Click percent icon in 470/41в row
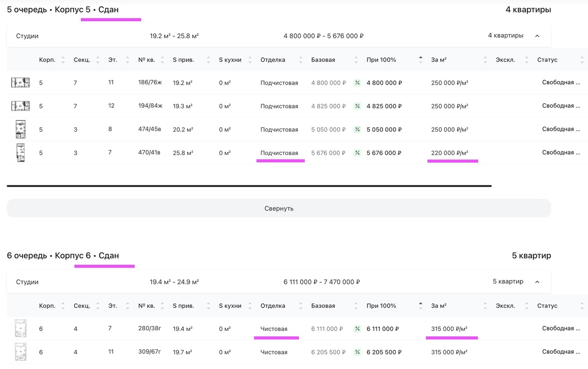The image size is (588, 369). click(357, 153)
